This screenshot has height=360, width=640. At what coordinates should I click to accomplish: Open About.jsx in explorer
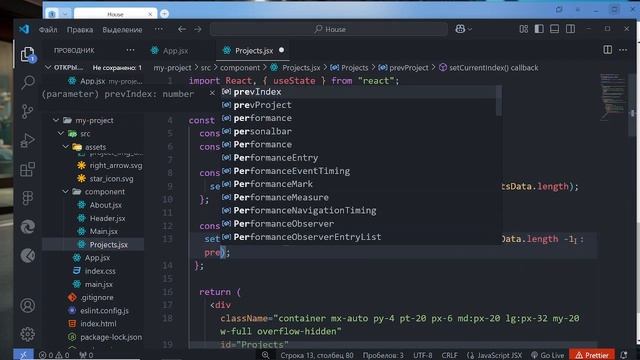(x=105, y=205)
